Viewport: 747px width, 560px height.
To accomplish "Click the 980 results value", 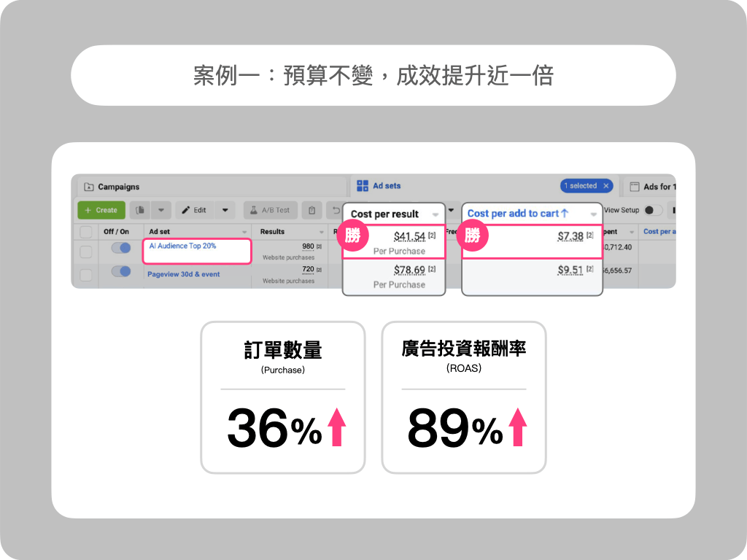I will point(309,246).
